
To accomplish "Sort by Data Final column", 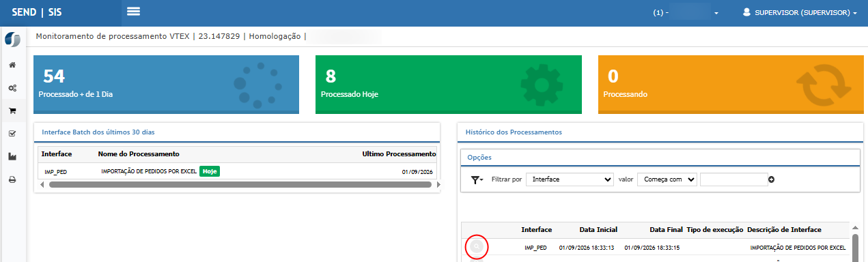I will point(667,230).
